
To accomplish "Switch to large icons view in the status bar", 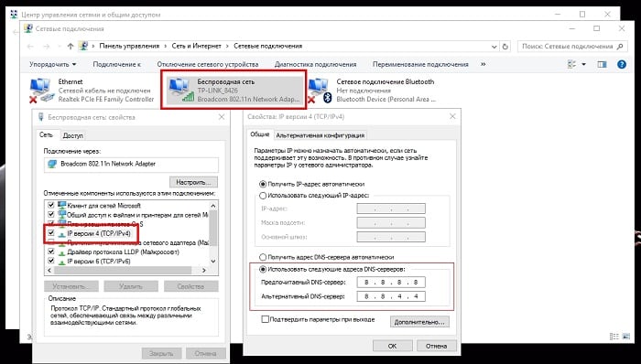I will tap(626, 337).
